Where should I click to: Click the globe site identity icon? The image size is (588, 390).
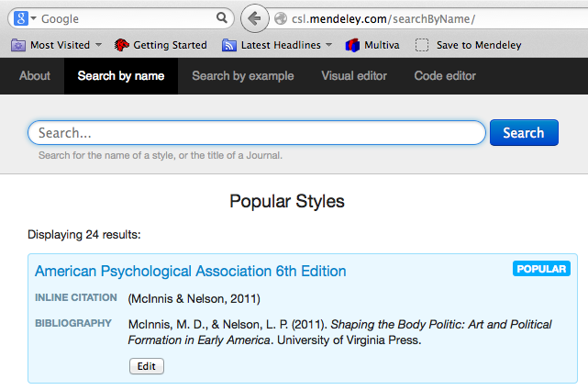(282, 18)
